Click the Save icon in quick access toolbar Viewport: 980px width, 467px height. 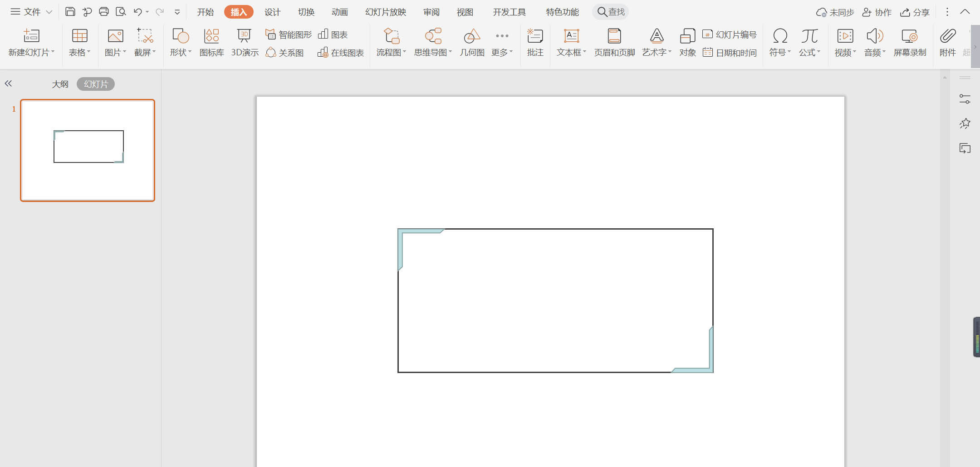click(x=70, y=12)
